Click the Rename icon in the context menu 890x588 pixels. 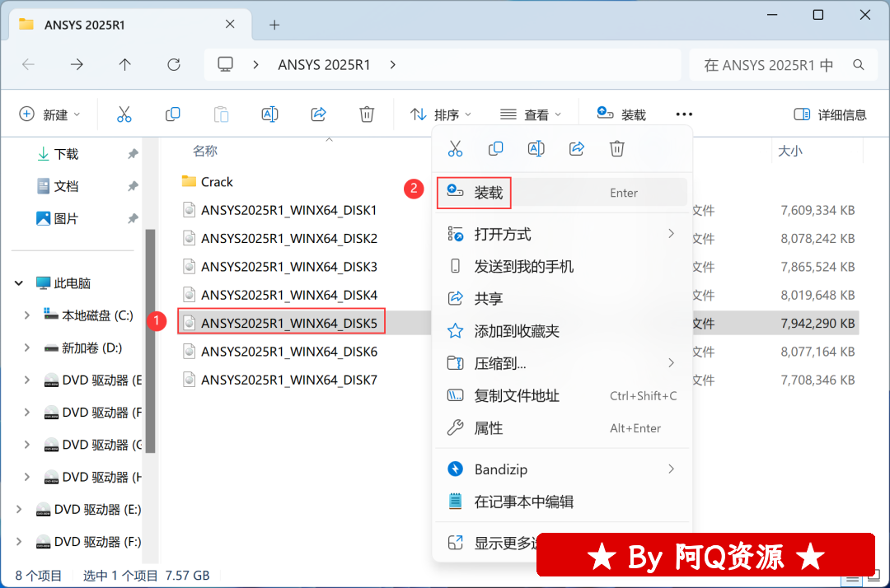[536, 148]
